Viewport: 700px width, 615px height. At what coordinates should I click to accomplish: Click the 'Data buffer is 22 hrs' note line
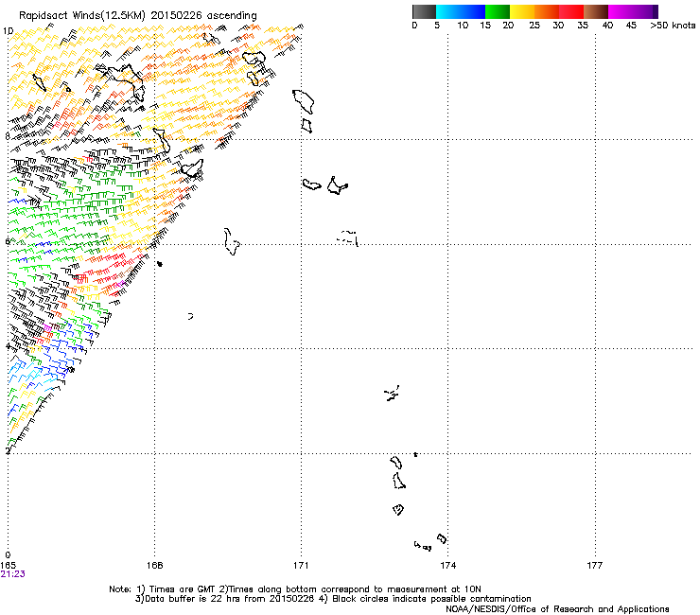click(333, 599)
